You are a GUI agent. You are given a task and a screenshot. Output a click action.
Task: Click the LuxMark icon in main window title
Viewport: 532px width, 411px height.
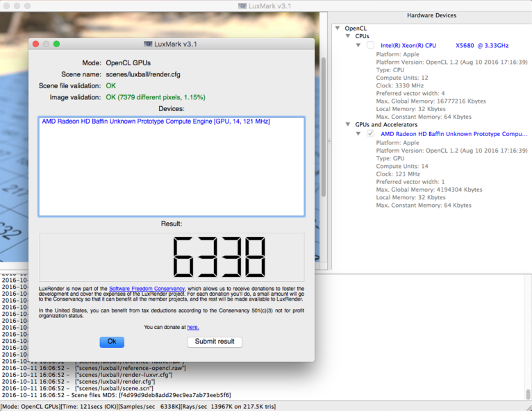click(x=242, y=6)
